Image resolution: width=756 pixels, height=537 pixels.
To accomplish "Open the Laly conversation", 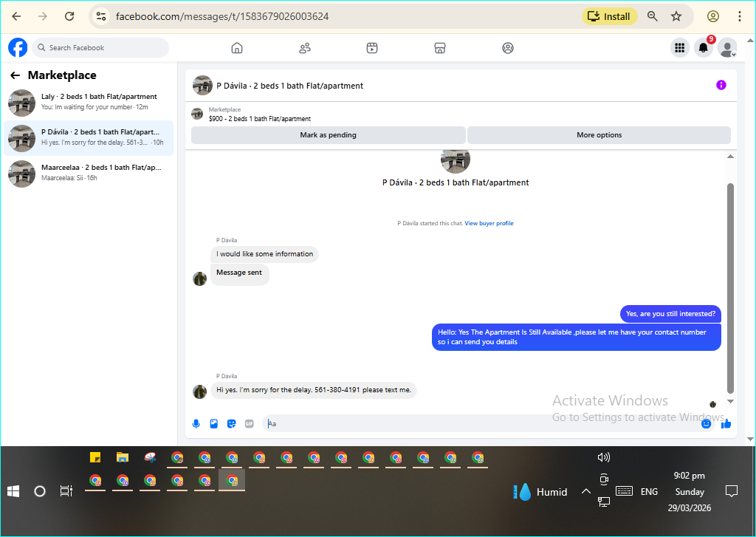I will coord(89,103).
